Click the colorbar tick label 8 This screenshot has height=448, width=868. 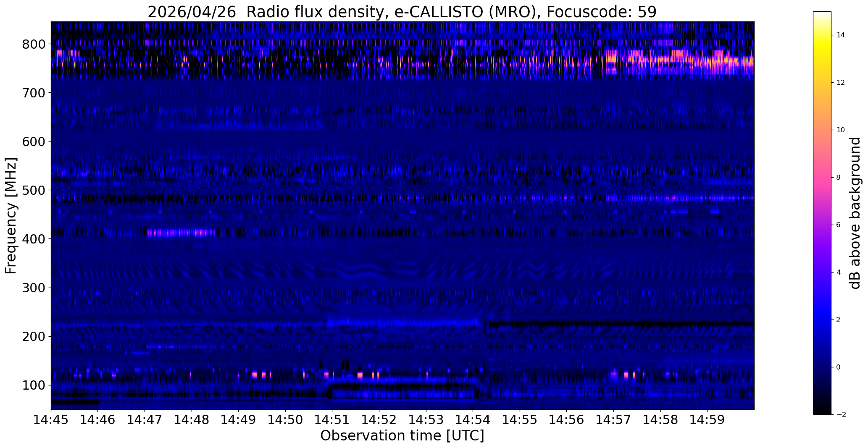839,178
